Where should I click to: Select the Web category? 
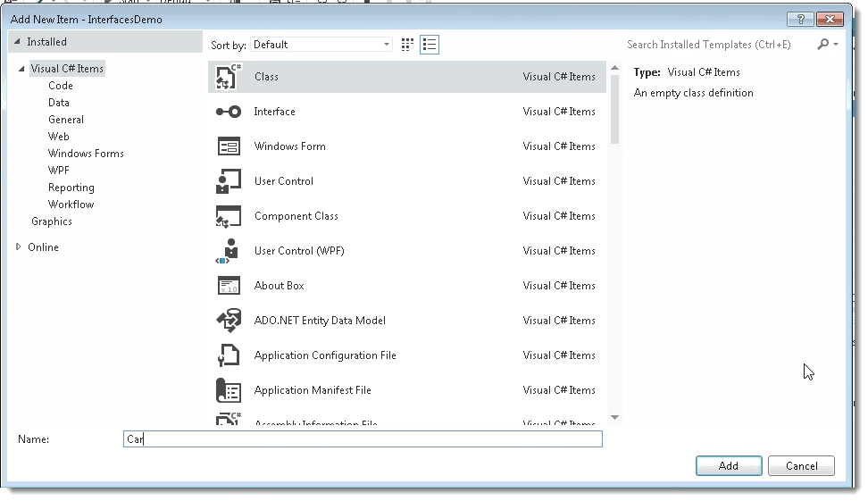(x=59, y=137)
